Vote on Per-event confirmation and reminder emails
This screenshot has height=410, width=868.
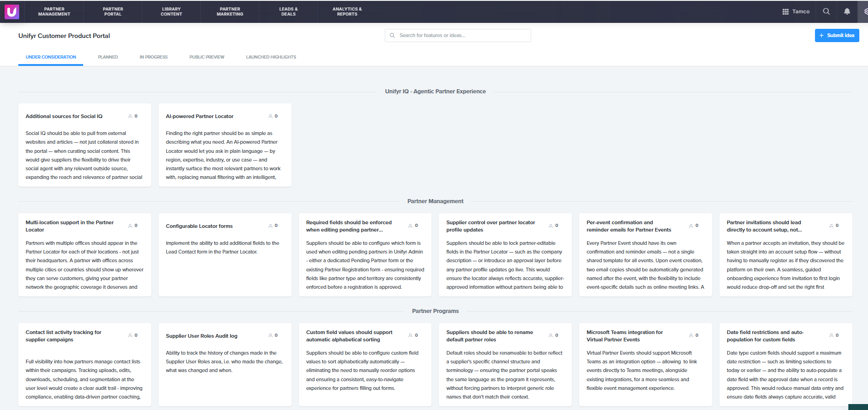694,226
